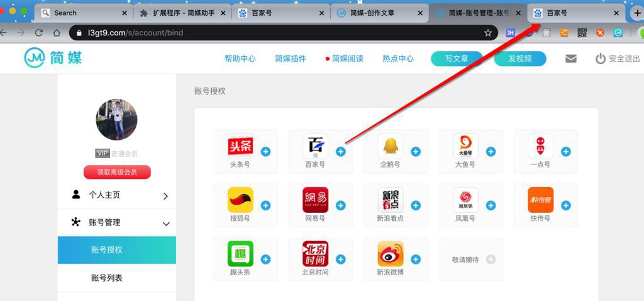The image size is (644, 301).
Task: Select 账号授权 in the sidebar
Action: click(x=117, y=250)
